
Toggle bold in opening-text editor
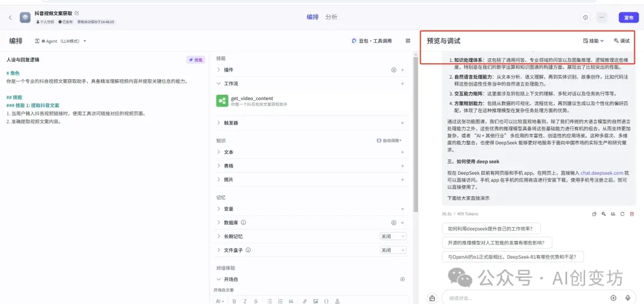pos(234,301)
